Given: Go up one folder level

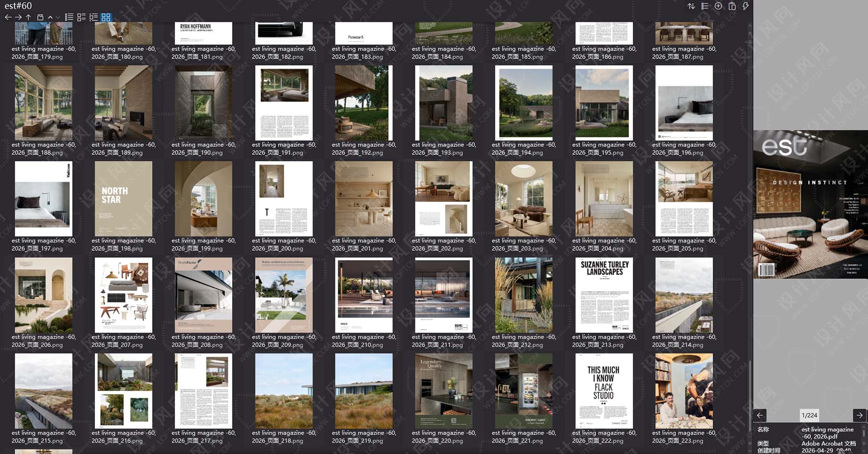Looking at the screenshot, I should pyautogui.click(x=28, y=17).
